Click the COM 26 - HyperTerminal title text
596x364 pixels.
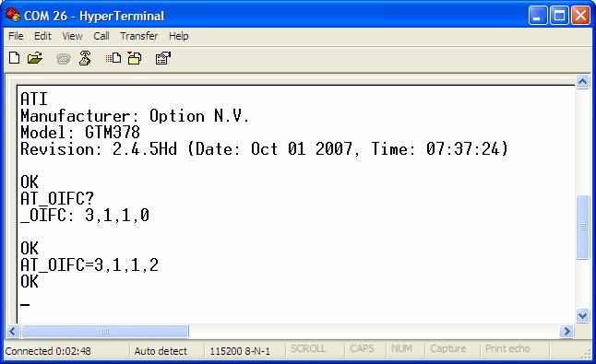94,16
